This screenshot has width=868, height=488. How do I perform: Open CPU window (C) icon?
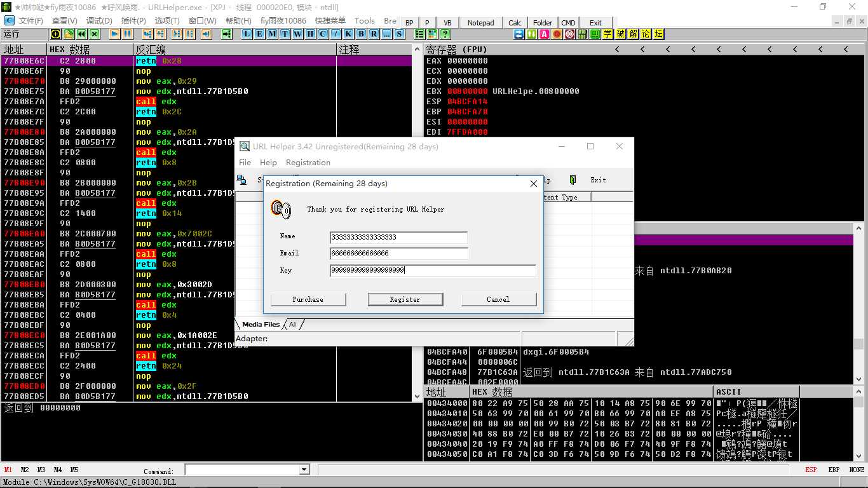coord(323,34)
